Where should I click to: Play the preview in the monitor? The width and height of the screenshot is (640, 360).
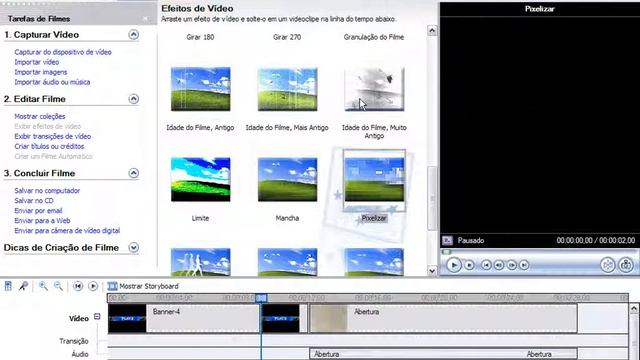click(x=453, y=265)
